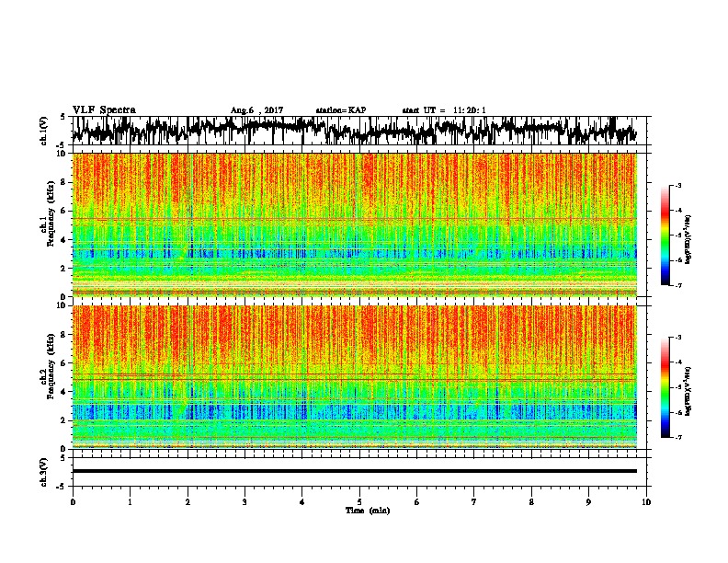Click time-axis tick label "9"

[x=588, y=502]
